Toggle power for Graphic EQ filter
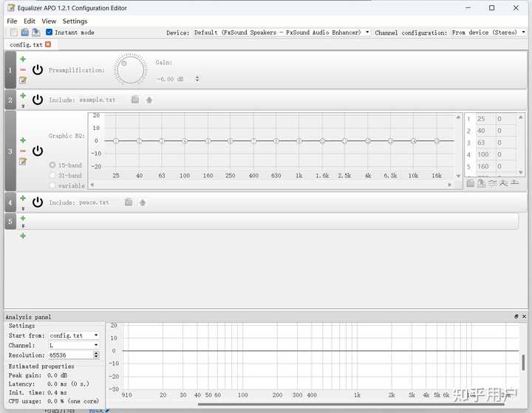This screenshot has width=532, height=413. (x=38, y=151)
